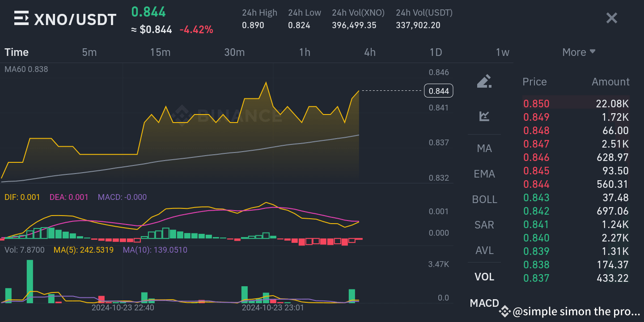Enable the BOLL indicator
The height and width of the screenshot is (322, 644).
point(484,199)
